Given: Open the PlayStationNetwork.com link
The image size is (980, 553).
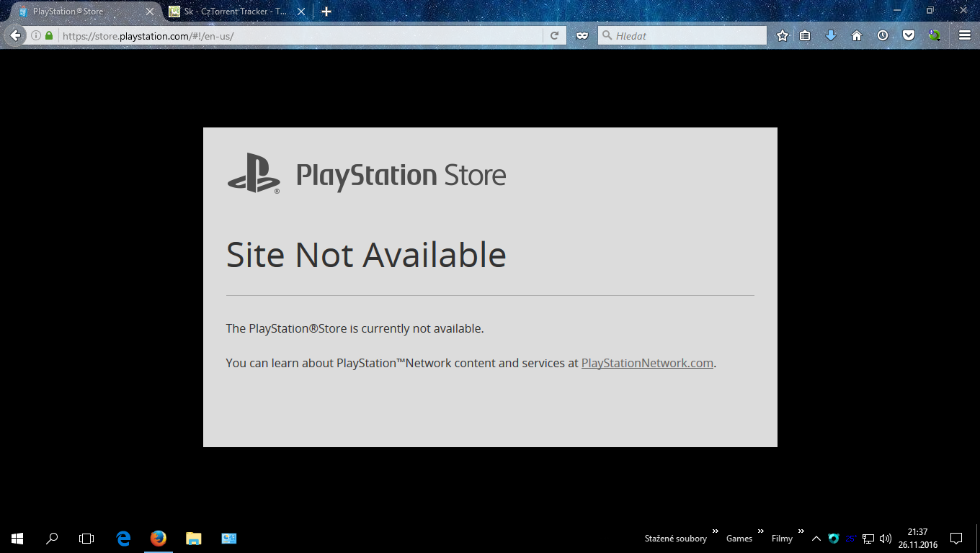Looking at the screenshot, I should (647, 363).
